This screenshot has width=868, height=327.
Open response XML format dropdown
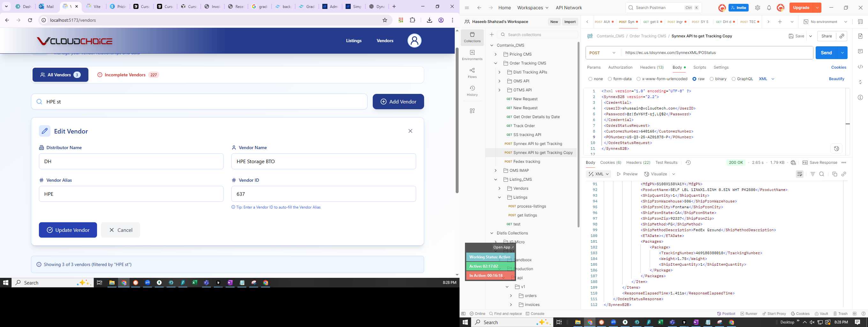point(598,174)
